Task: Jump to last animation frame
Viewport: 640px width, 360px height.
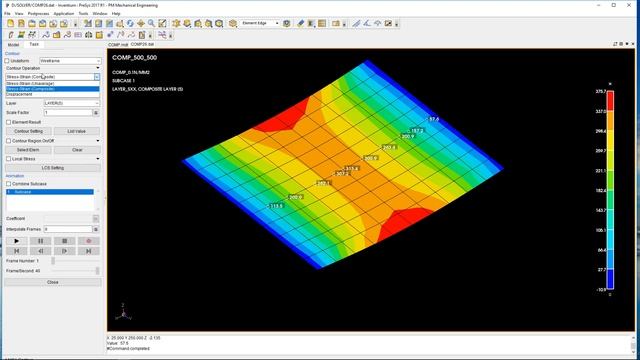Action: tap(88, 251)
